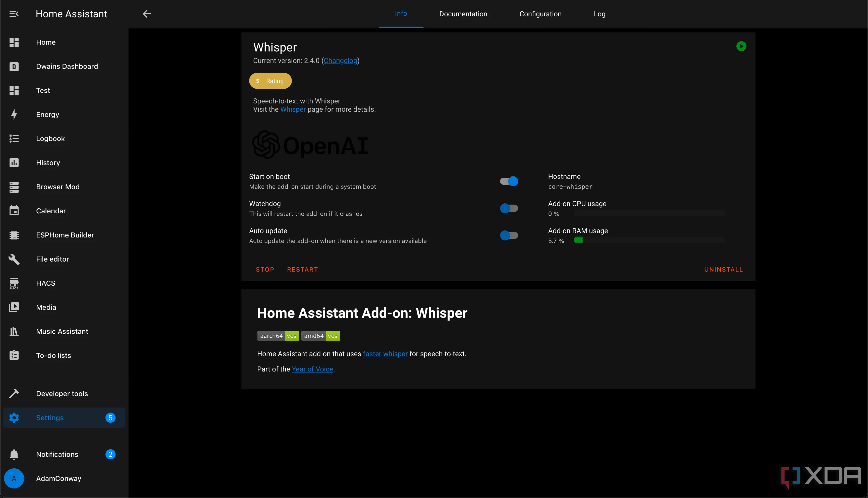Click Home Assistant Add-on: Whisper heading

[x=362, y=313]
